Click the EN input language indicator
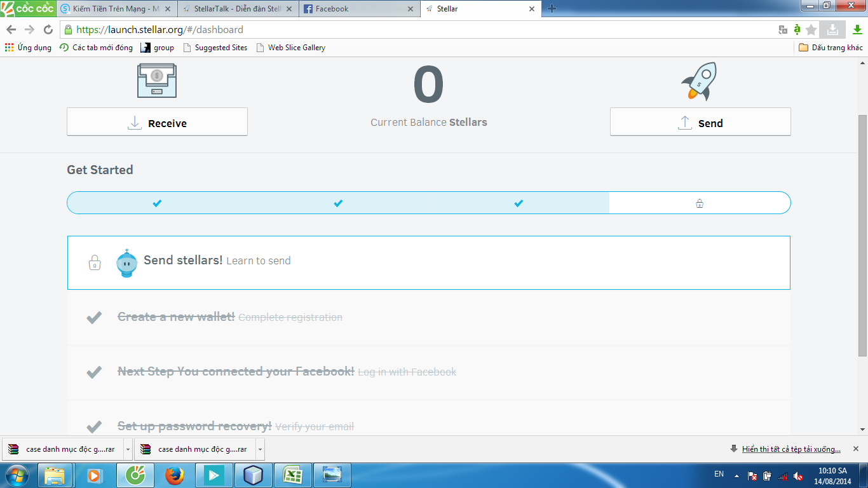 (x=719, y=474)
